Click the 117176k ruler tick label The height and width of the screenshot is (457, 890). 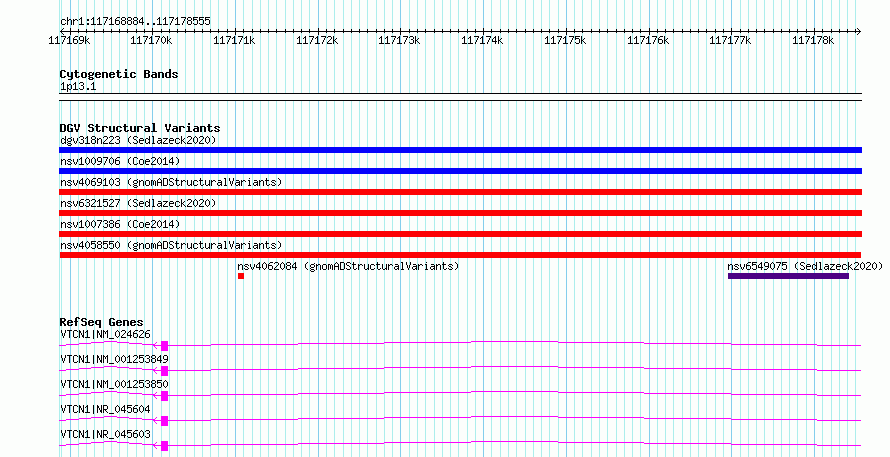click(x=648, y=40)
